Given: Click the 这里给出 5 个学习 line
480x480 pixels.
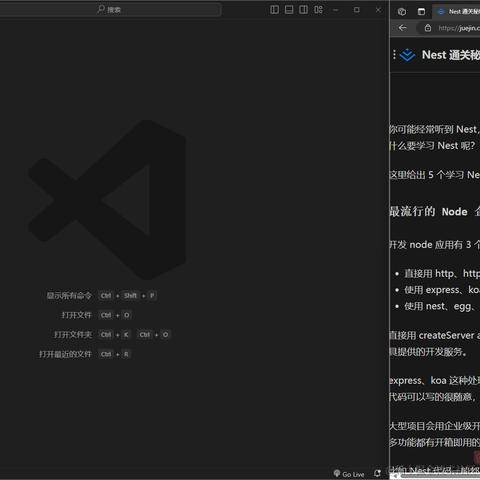Looking at the screenshot, I should (434, 175).
